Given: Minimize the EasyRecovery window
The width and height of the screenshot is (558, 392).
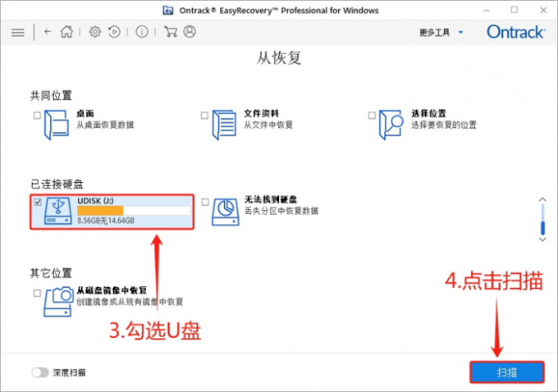Looking at the screenshot, I should (x=487, y=11).
